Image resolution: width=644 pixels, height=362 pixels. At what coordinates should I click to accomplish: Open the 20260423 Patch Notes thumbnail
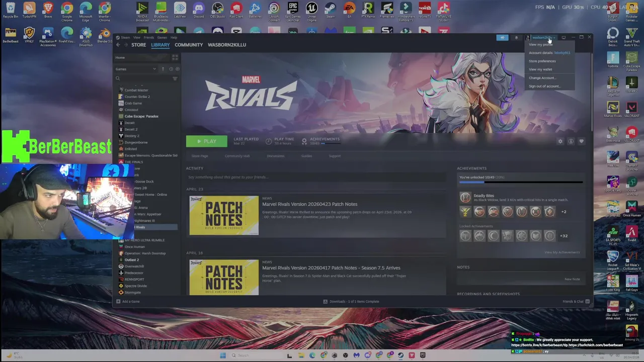(x=224, y=215)
